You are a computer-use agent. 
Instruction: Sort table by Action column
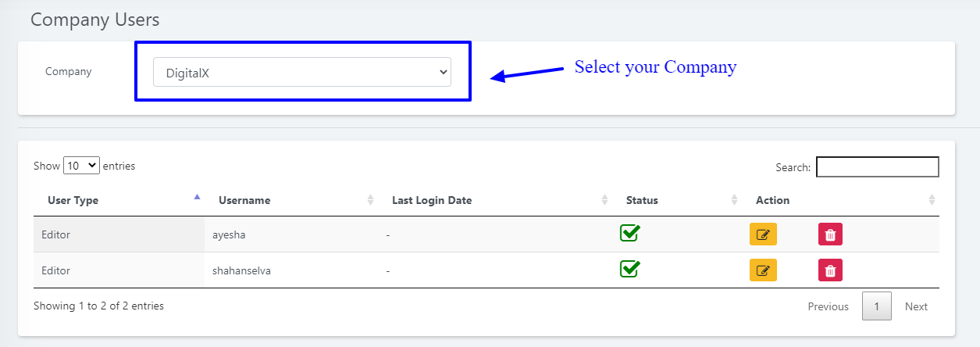(x=772, y=200)
